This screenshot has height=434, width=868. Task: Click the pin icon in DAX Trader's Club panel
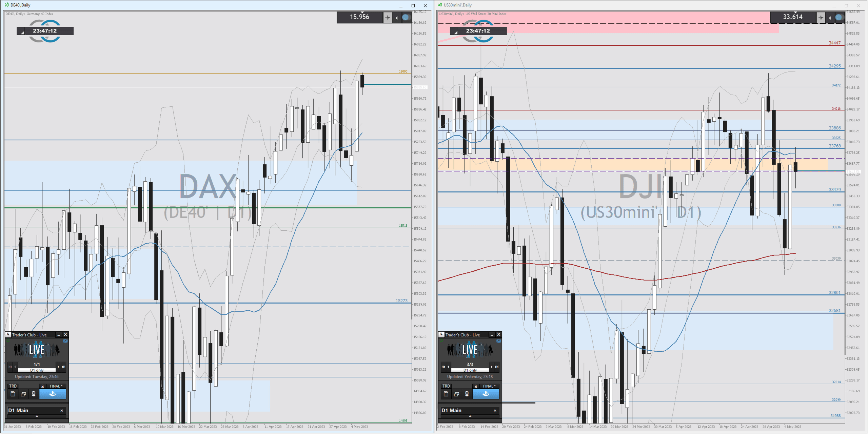click(8, 335)
